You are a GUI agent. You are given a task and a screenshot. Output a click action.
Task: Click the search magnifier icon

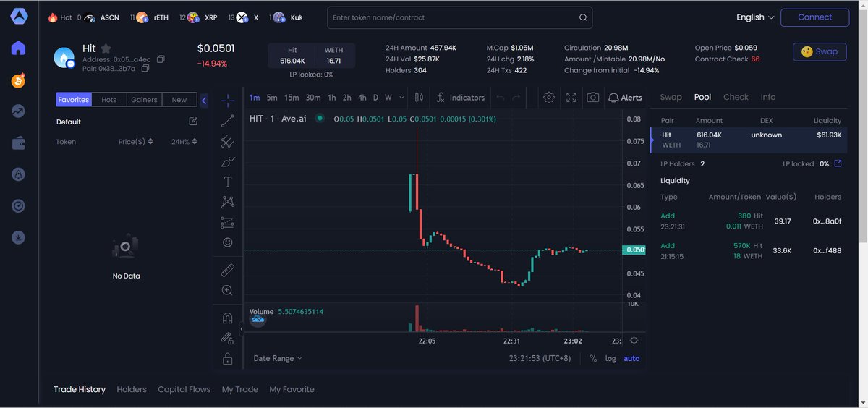coord(583,17)
